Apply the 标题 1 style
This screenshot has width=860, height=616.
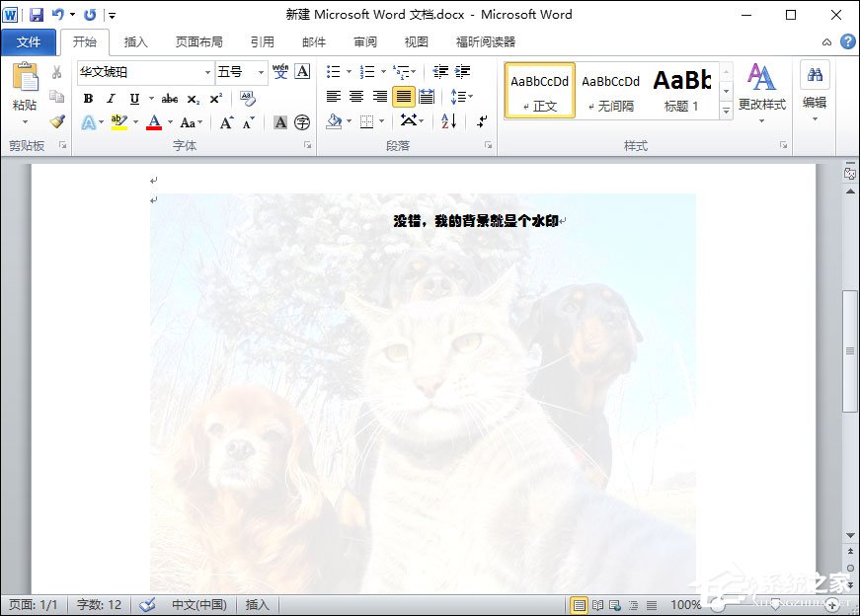pyautogui.click(x=681, y=91)
